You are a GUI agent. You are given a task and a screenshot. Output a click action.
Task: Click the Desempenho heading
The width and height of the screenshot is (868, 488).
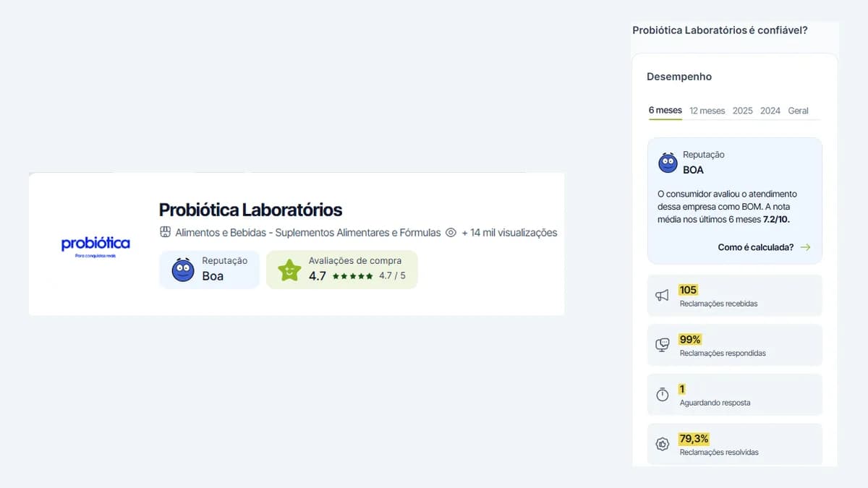point(679,77)
